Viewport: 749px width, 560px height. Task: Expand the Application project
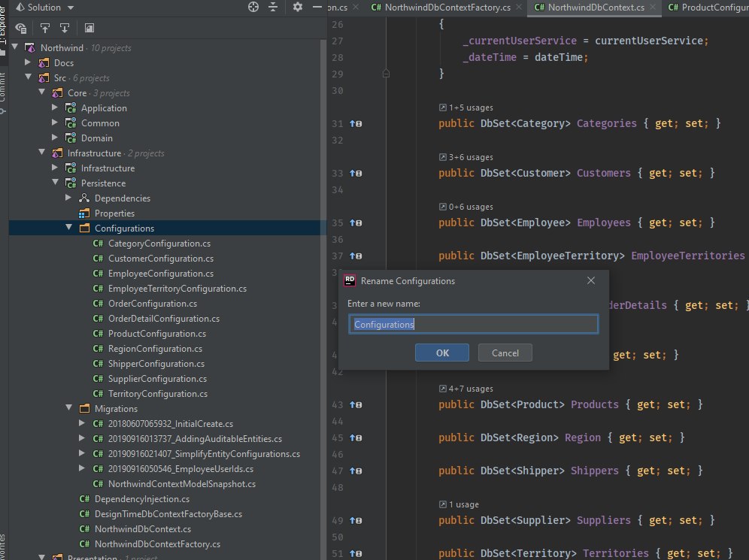[54, 108]
